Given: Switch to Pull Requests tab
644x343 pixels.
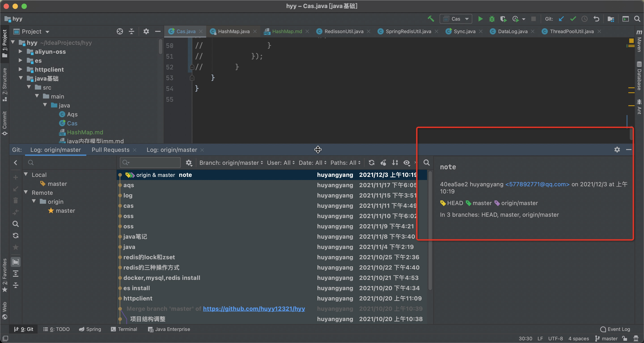Looking at the screenshot, I should pyautogui.click(x=110, y=150).
